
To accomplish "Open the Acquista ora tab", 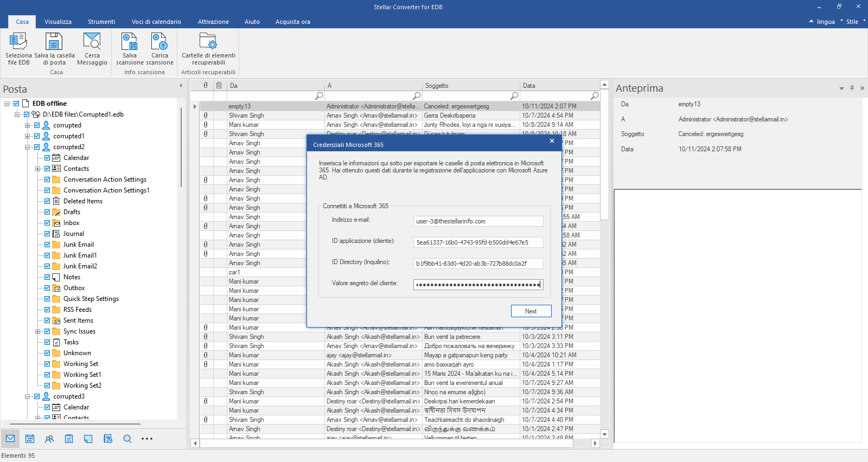I will click(x=293, y=22).
